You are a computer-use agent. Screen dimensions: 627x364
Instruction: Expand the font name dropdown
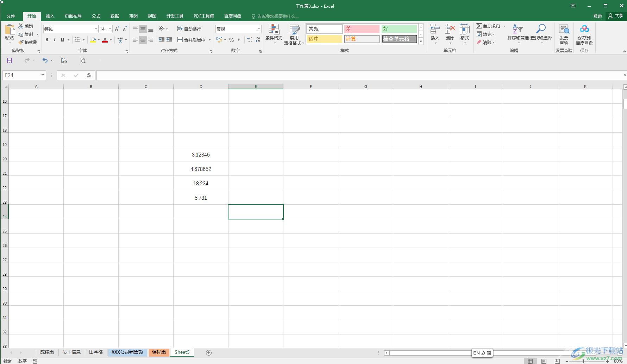click(x=95, y=29)
